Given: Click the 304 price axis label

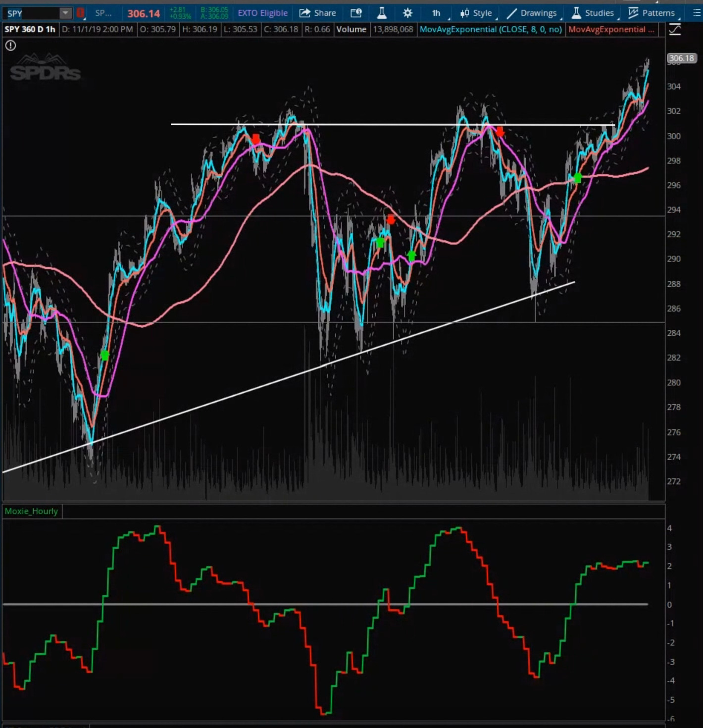Looking at the screenshot, I should point(674,87).
